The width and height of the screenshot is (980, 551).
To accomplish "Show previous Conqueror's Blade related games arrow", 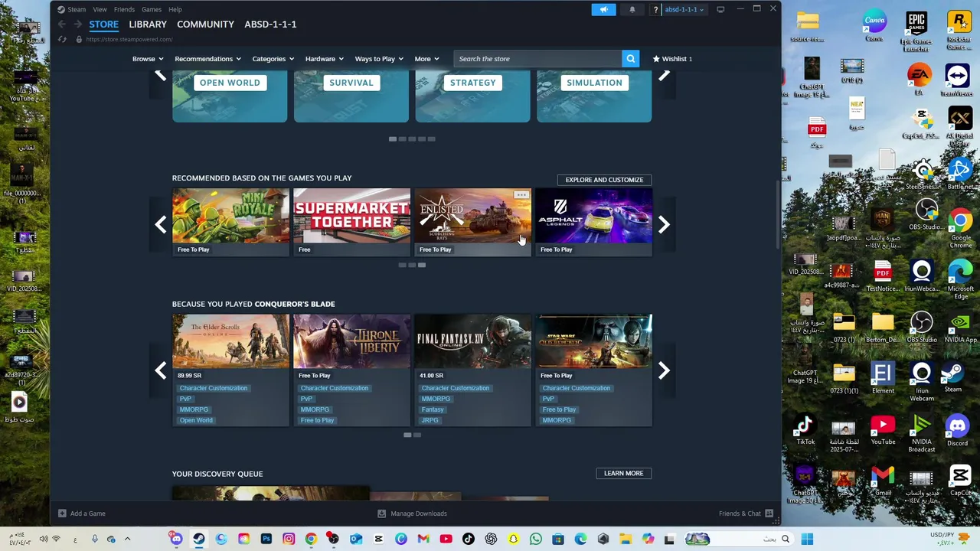I will 160,370.
